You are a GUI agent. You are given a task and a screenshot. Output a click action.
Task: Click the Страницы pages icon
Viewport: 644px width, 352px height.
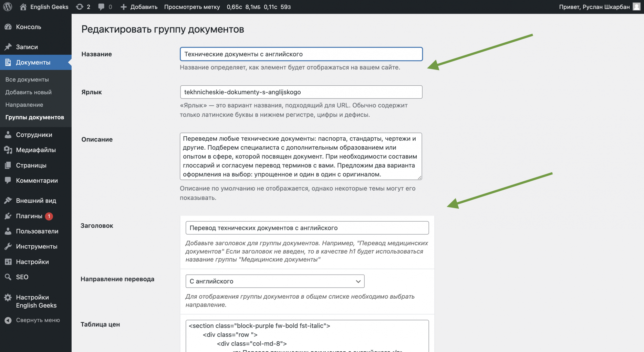(8, 165)
